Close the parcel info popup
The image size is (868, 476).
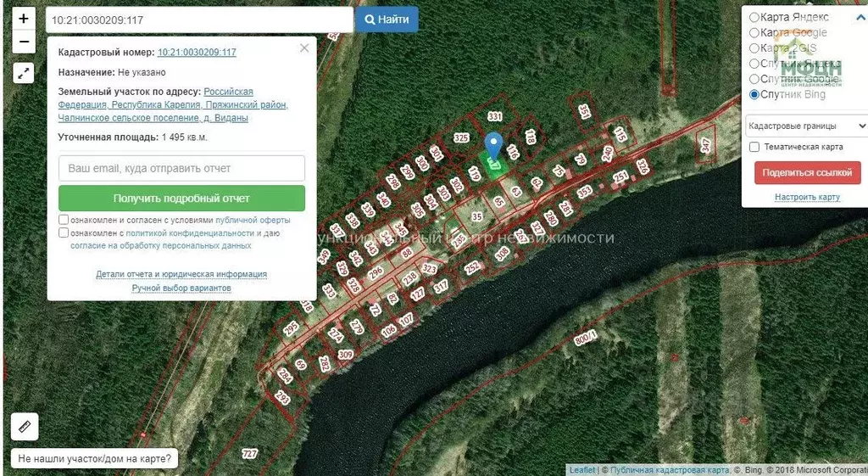304,48
